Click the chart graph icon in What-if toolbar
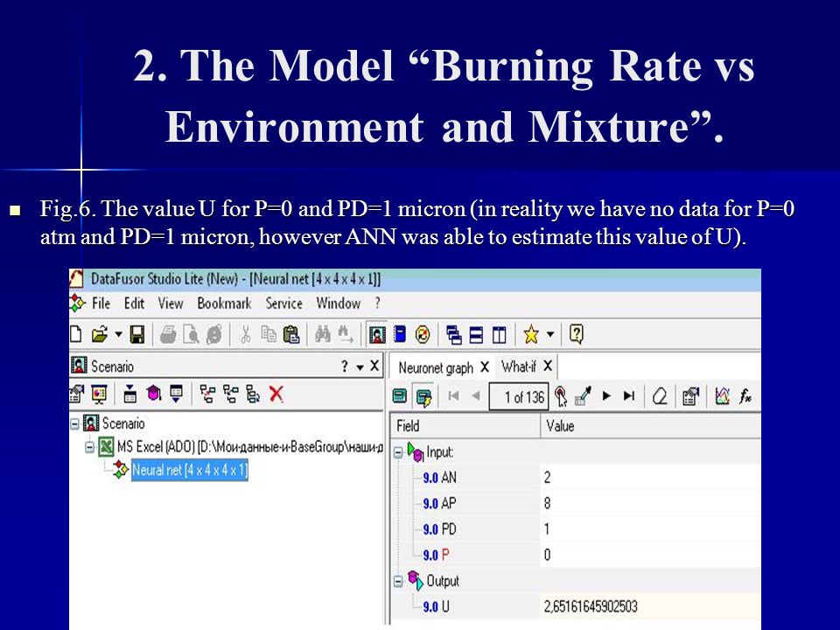 click(x=722, y=397)
